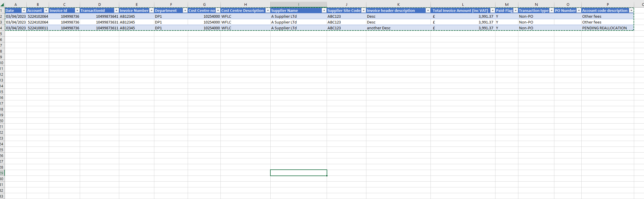Select row 15 via its row number
This screenshot has height=199, width=644.
[2, 92]
